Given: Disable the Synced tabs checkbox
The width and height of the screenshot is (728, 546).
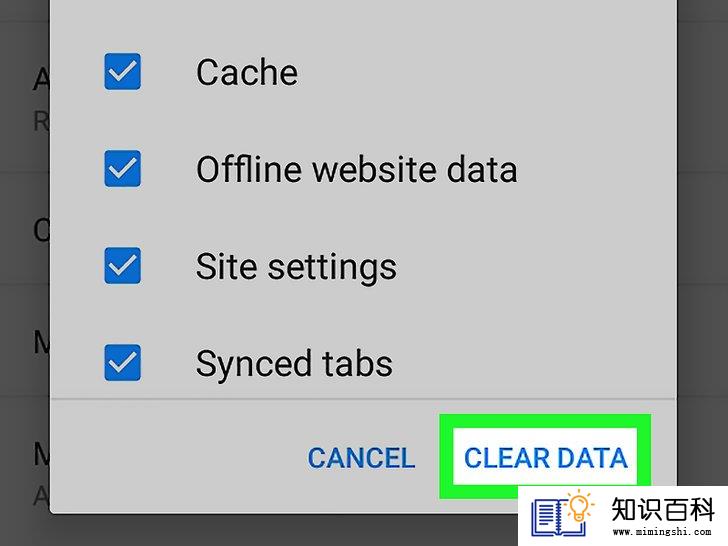Looking at the screenshot, I should point(122,363).
